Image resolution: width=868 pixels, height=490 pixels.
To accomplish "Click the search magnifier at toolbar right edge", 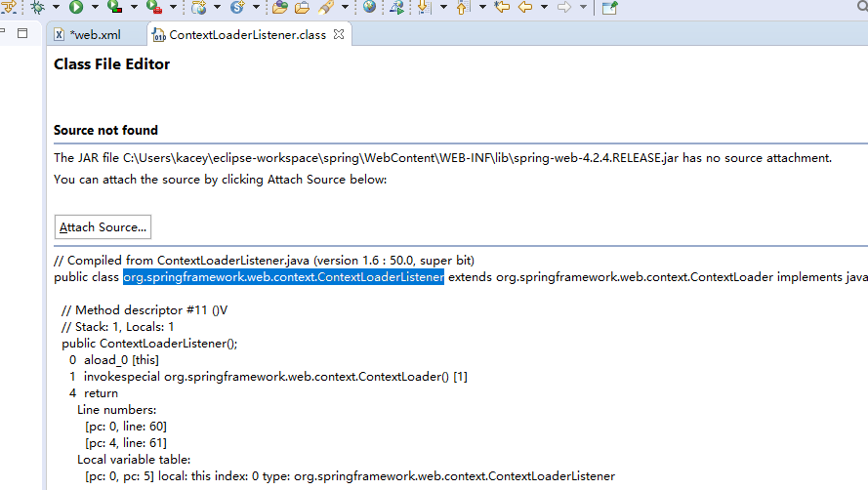I will (862, 6).
